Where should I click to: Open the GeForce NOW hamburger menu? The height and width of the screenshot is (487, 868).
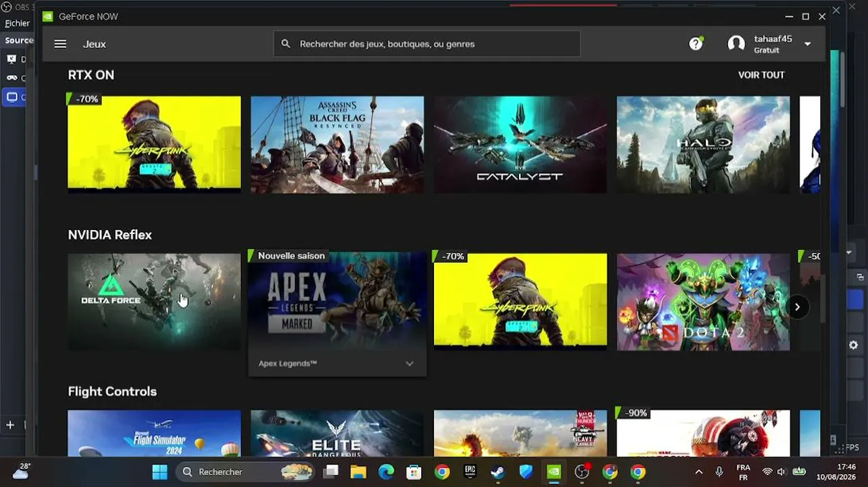60,44
